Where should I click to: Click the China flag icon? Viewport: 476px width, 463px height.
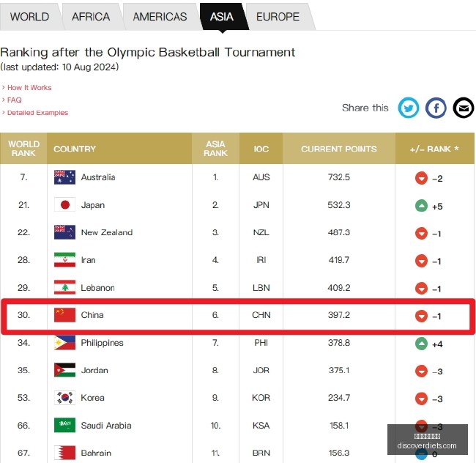point(64,315)
